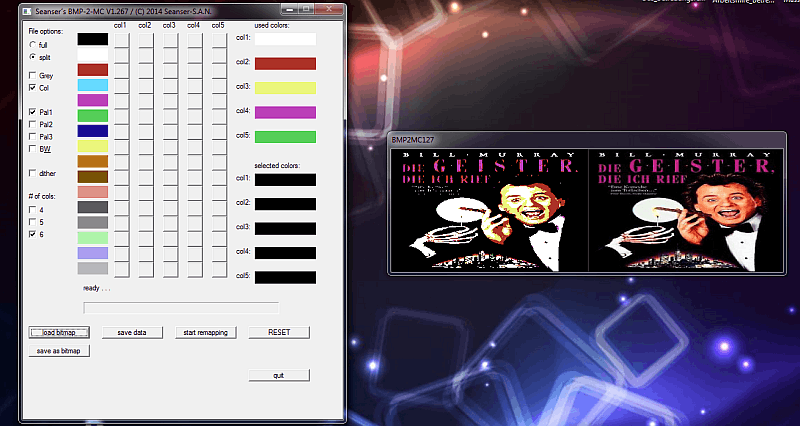Select the lavender palette swatch
Screen dimensions: 800x426
[93, 253]
